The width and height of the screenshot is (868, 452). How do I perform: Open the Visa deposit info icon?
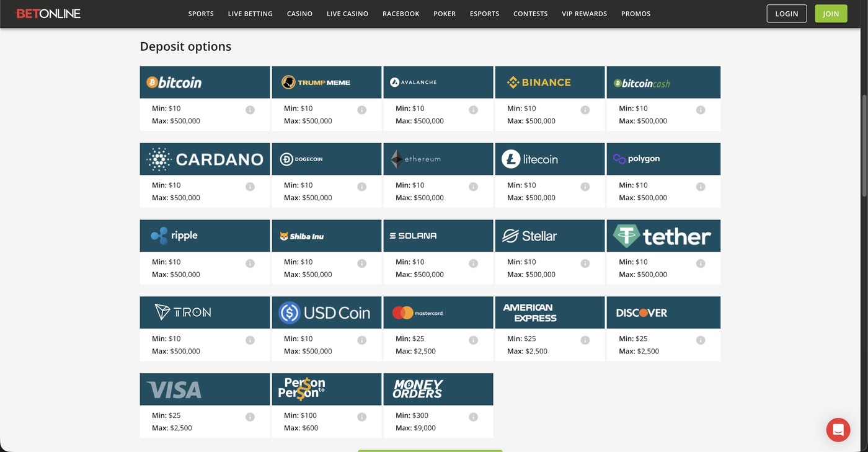click(250, 417)
